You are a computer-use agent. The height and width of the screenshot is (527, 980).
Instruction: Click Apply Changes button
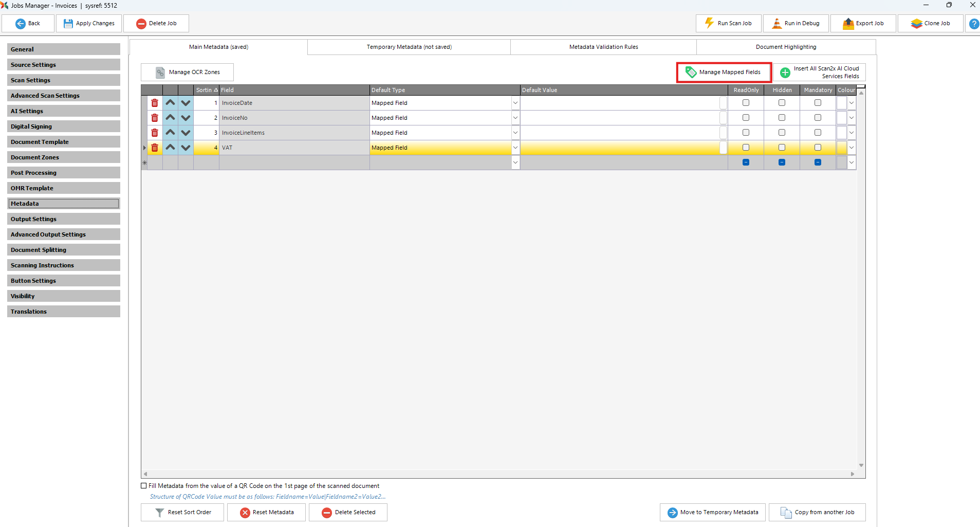click(x=89, y=24)
